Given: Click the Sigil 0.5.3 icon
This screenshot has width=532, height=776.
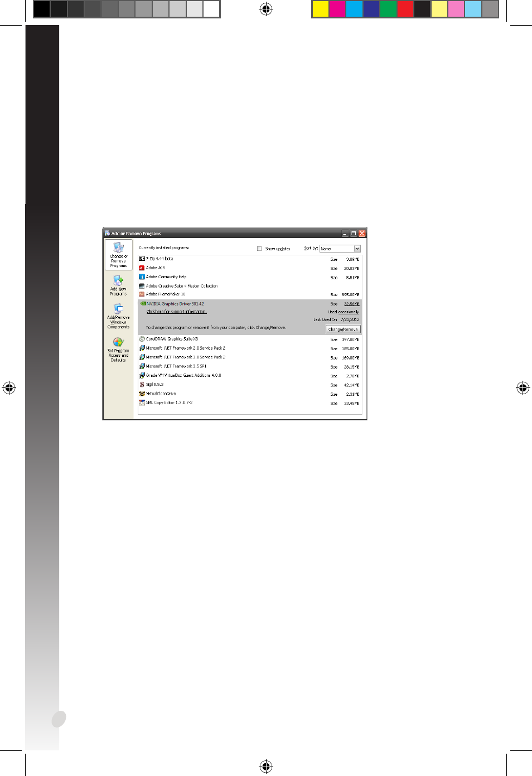Looking at the screenshot, I should tap(142, 385).
